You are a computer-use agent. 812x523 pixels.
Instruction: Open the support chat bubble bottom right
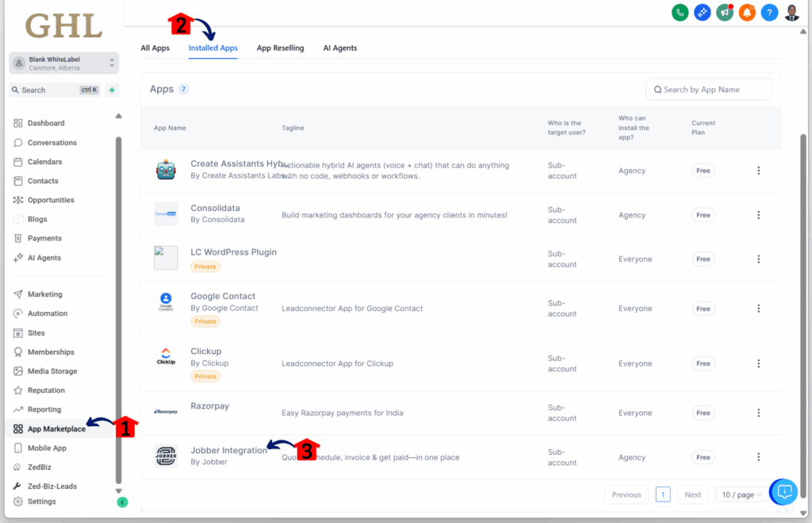point(783,492)
